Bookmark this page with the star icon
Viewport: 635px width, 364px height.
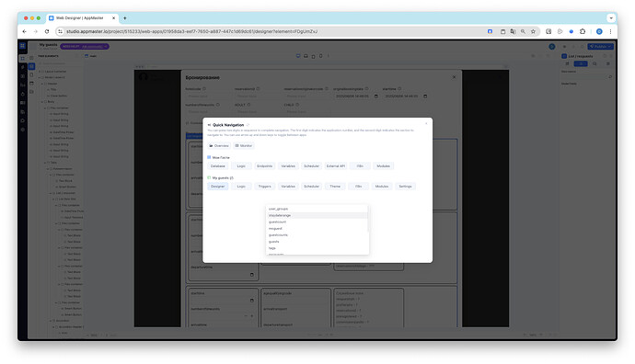(x=534, y=31)
